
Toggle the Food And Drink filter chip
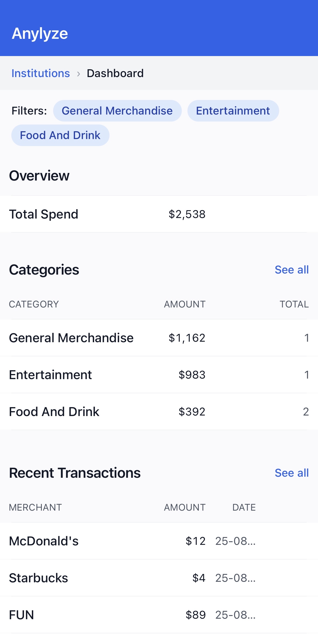point(60,135)
